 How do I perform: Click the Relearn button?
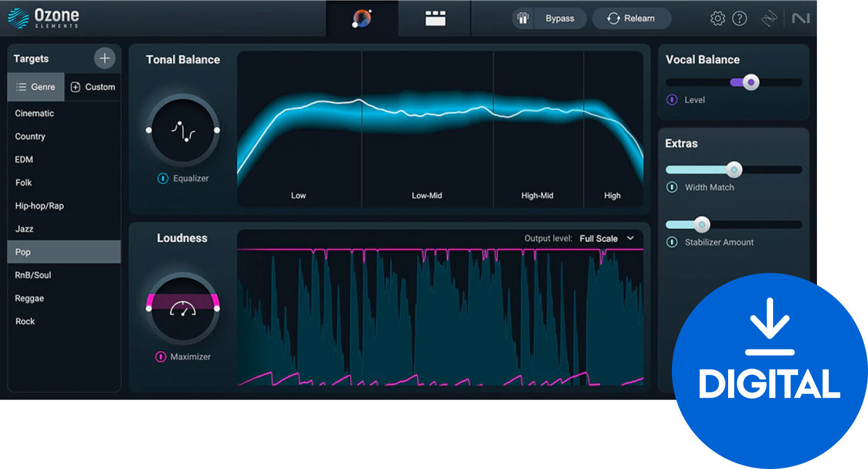(631, 18)
